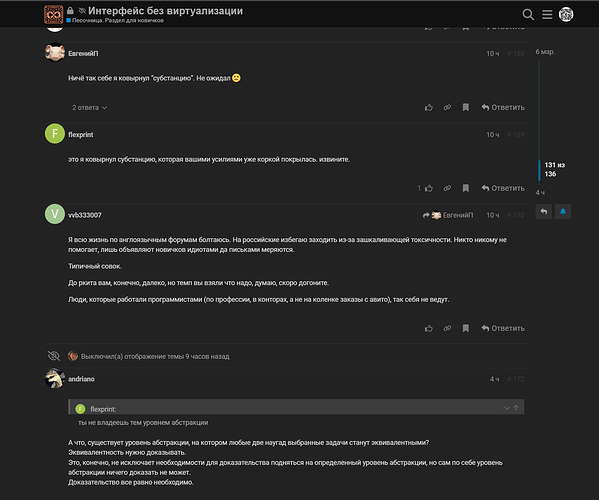Viewport: 599px width, 500px height.
Task: Click the timeline reply arrow button
Action: coord(544,212)
